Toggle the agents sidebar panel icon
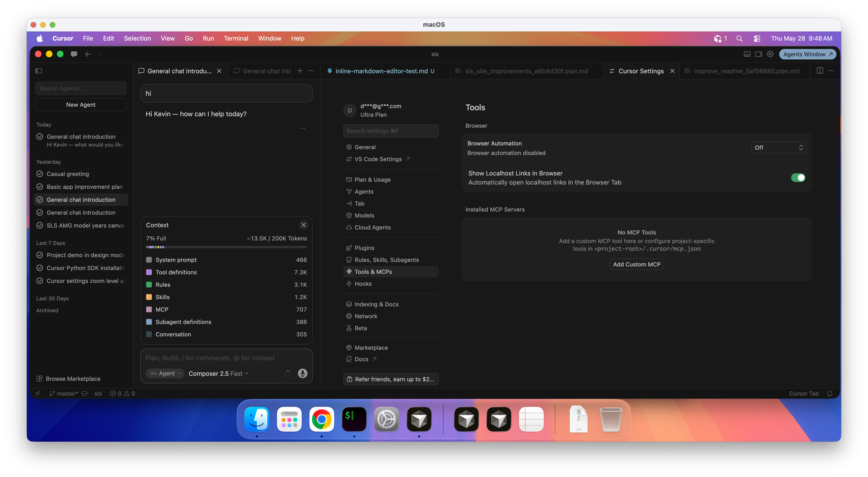868x477 pixels. (x=39, y=71)
